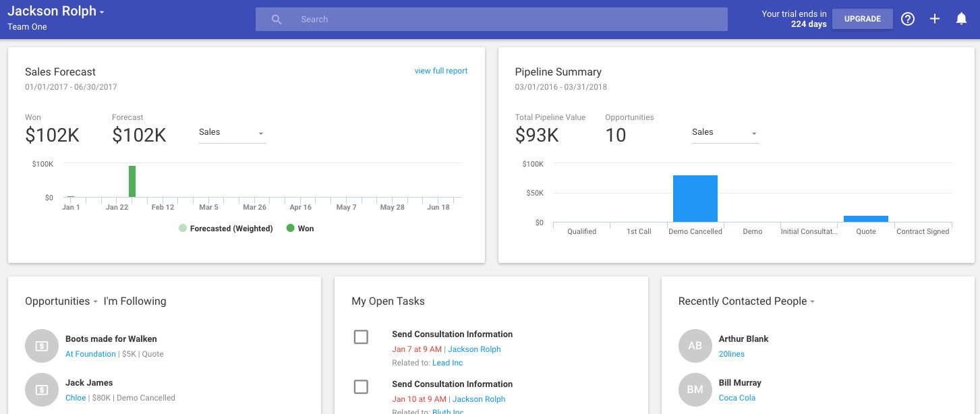Viewport: 980px width, 414px height.
Task: Open the Sales dropdown in Pipeline Summary
Action: [726, 132]
